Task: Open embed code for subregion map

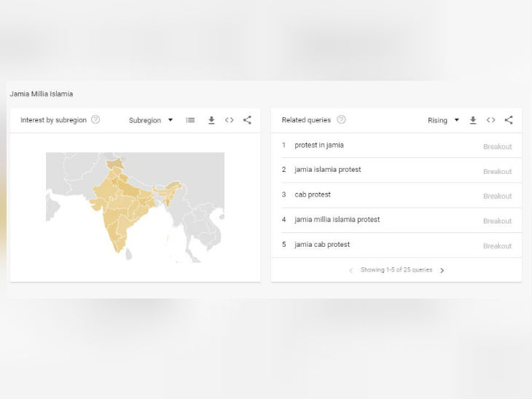Action: pos(230,120)
